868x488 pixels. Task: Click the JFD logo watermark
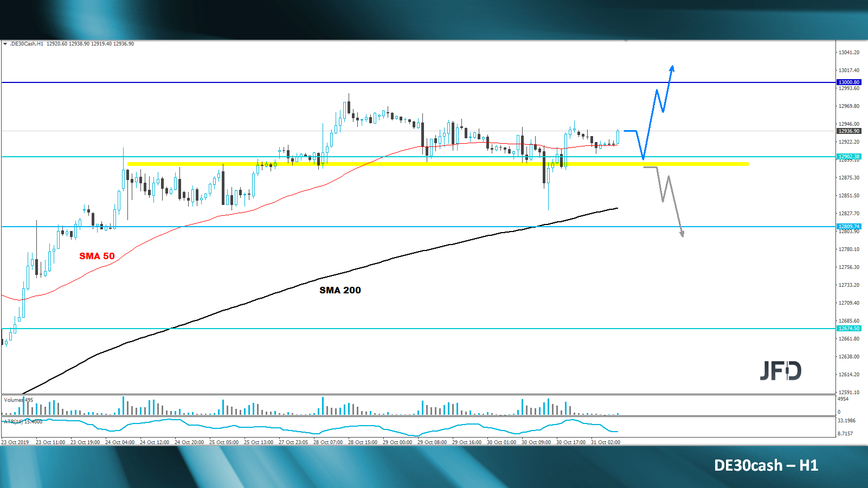coord(780,371)
